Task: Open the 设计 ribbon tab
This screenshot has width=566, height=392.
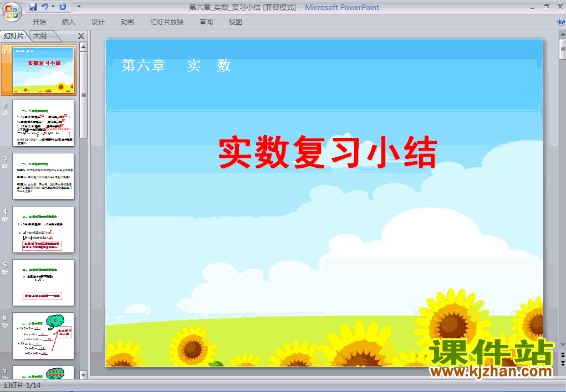Action: point(98,22)
